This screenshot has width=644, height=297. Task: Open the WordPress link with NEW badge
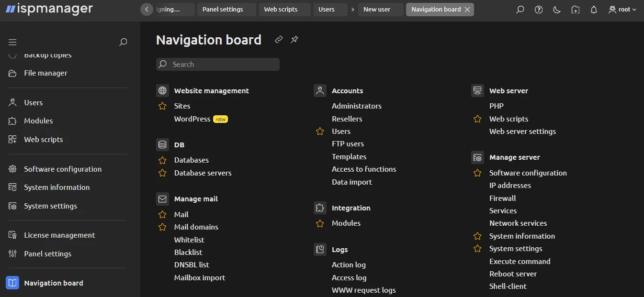192,119
